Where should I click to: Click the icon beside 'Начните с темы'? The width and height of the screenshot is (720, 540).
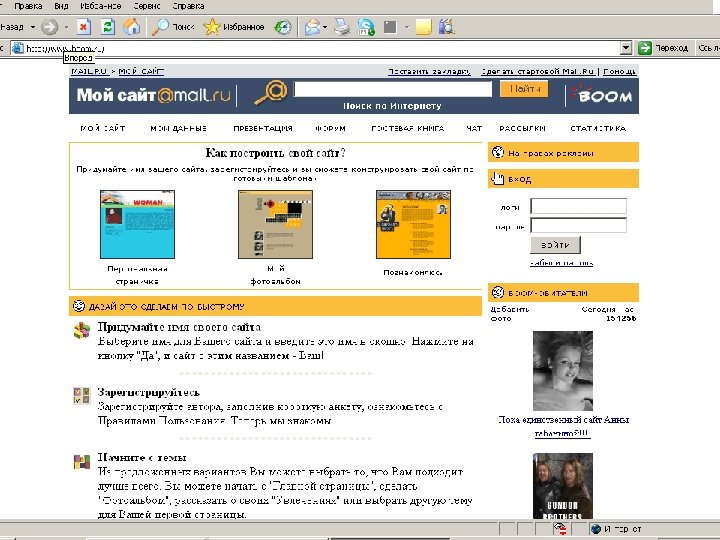click(82, 461)
